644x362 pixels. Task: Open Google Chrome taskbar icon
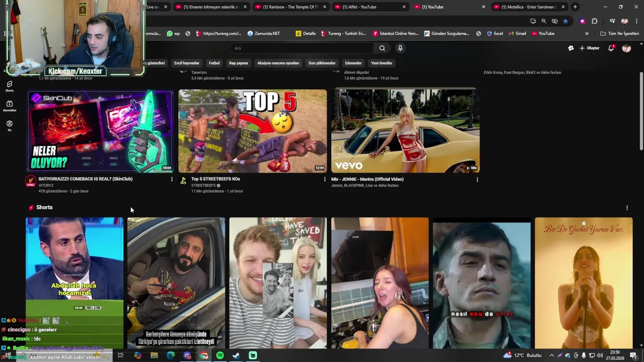(204, 355)
